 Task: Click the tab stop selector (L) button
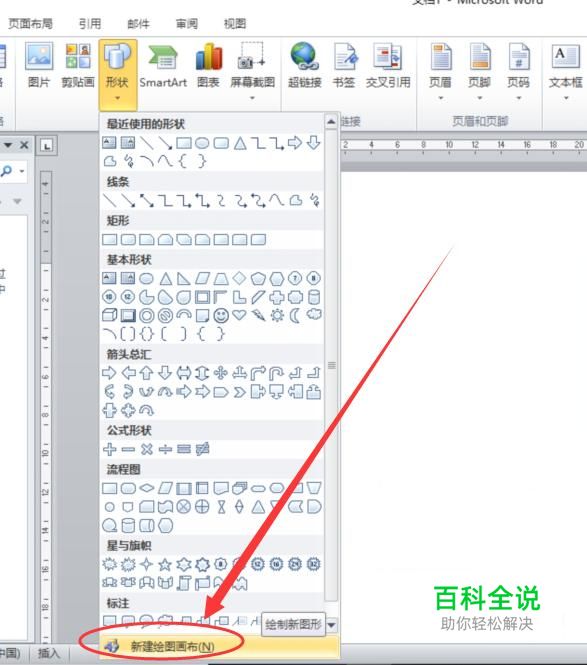pos(47,146)
